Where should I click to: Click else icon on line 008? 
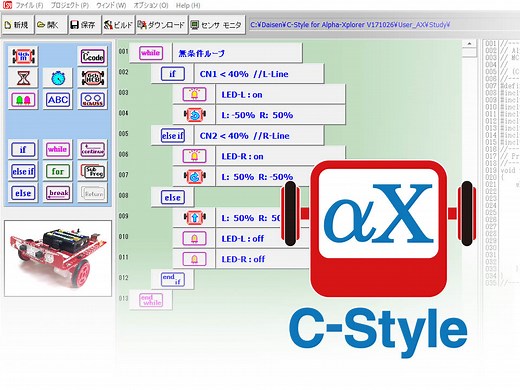[x=173, y=197]
